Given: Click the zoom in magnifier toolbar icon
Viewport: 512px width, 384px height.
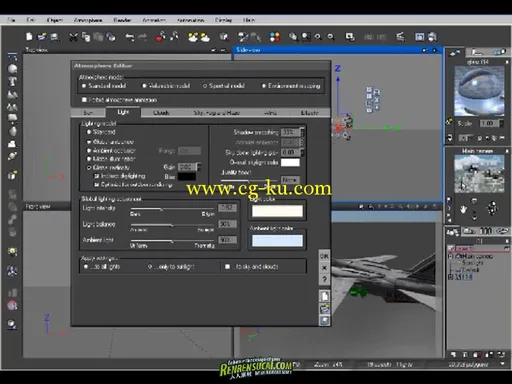Looking at the screenshot, I should click(x=318, y=37).
